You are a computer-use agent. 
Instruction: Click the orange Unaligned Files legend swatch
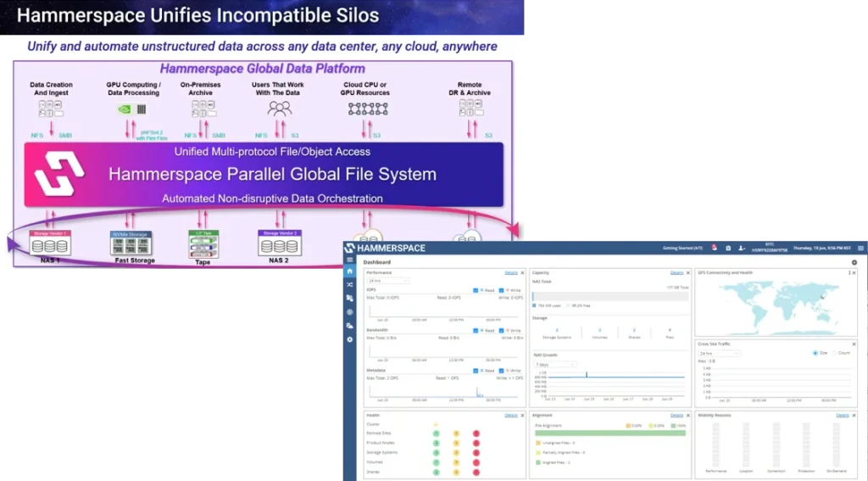pyautogui.click(x=537, y=443)
